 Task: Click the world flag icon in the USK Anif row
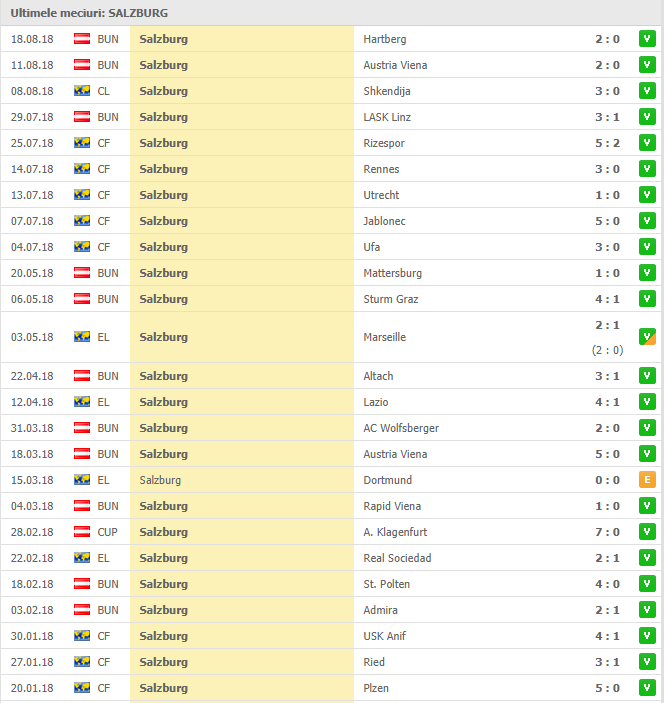(x=82, y=636)
